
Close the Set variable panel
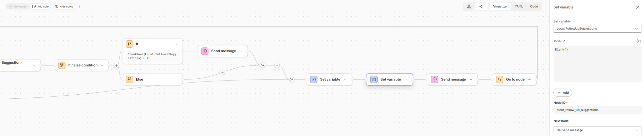[x=637, y=7]
